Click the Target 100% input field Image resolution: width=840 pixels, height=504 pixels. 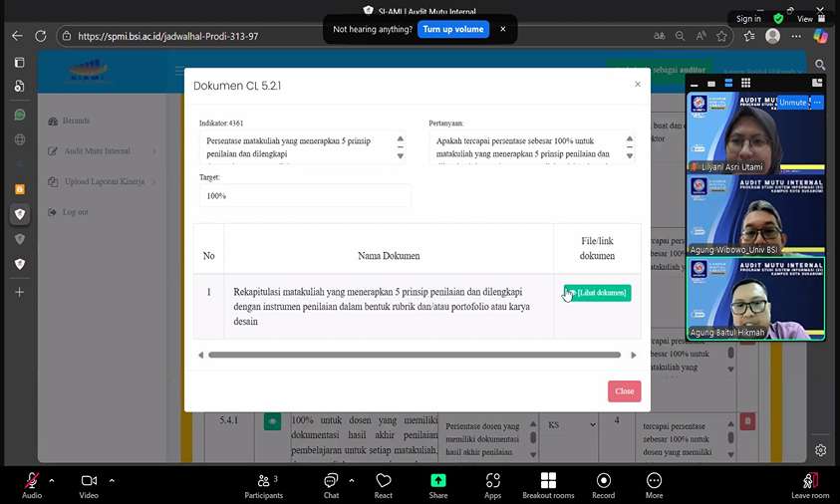tap(305, 196)
